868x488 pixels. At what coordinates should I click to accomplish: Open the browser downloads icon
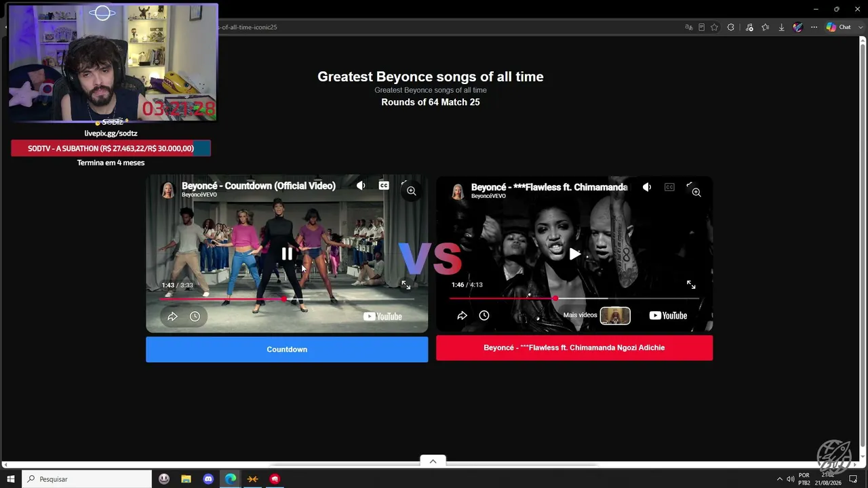pyautogui.click(x=781, y=27)
